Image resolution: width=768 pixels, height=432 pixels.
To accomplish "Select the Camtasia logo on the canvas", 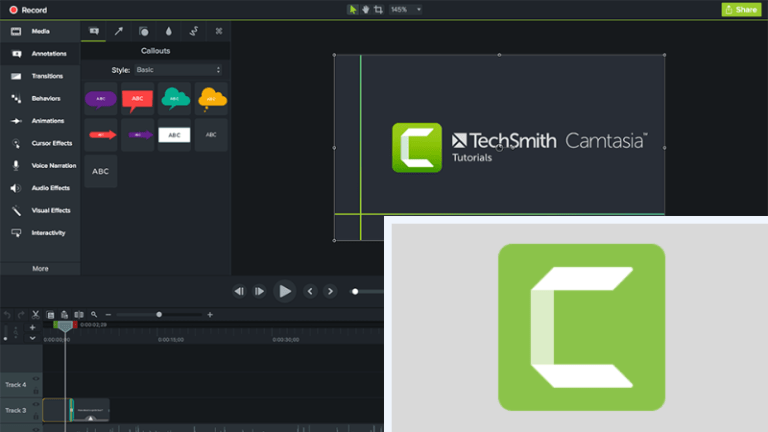I will [x=417, y=147].
